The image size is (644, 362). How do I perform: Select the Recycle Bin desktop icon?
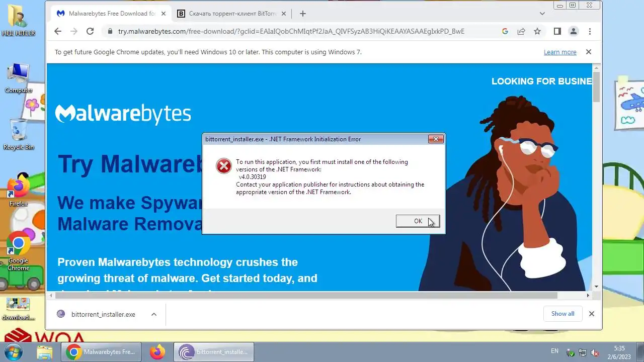coord(19,134)
